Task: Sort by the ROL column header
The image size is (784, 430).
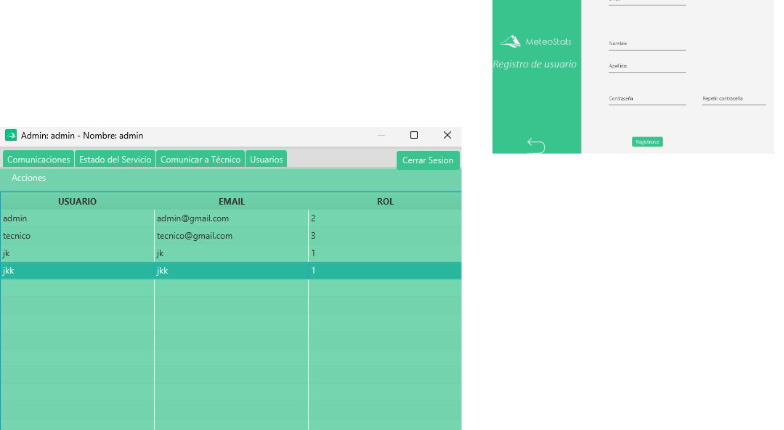Action: tap(385, 202)
